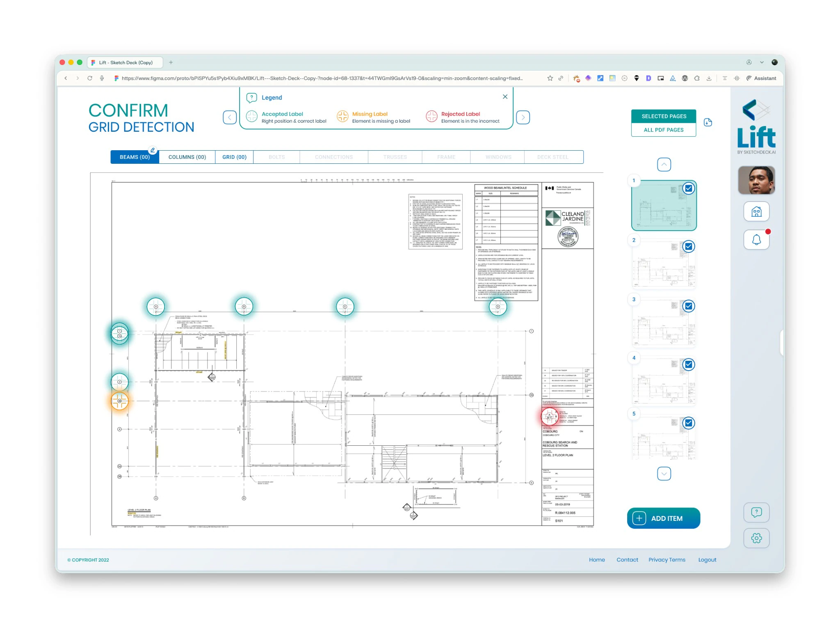The width and height of the screenshot is (840, 628).
Task: Click the edit pencil on the Beams tab
Action: pyautogui.click(x=153, y=150)
